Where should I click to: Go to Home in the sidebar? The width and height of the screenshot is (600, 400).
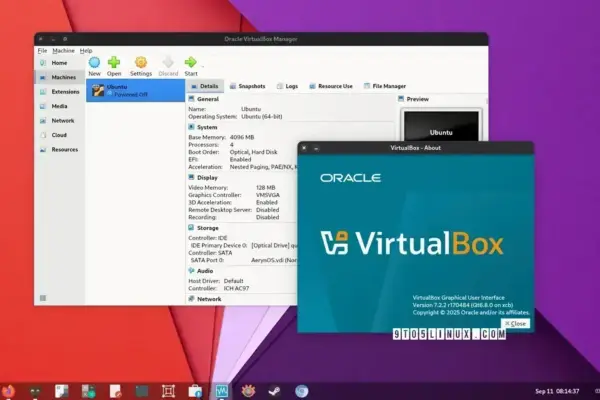[59, 63]
